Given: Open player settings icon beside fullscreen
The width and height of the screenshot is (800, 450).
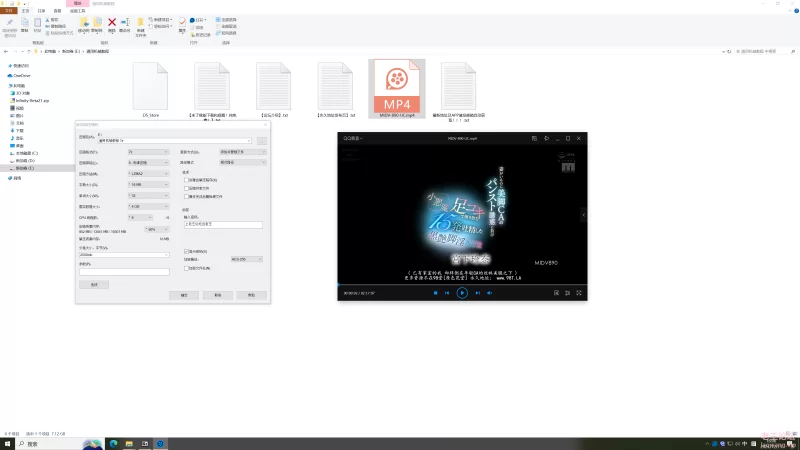Looking at the screenshot, I should tap(567, 293).
